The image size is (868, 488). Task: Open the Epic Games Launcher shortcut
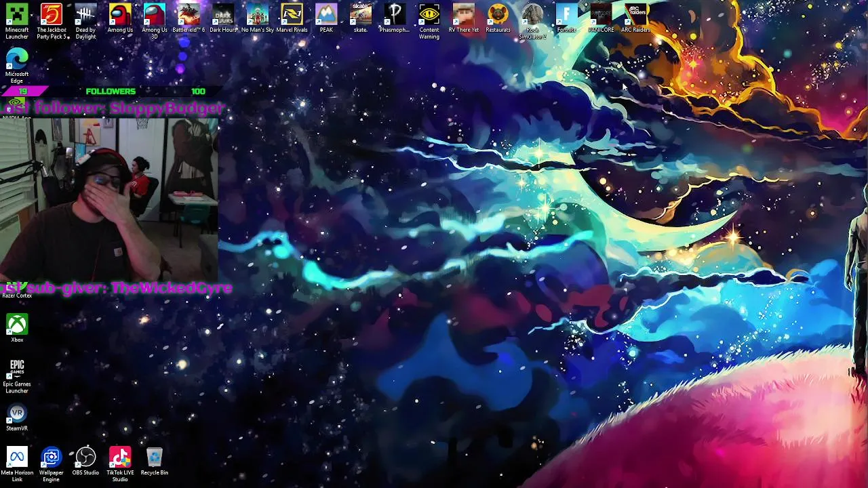click(17, 375)
